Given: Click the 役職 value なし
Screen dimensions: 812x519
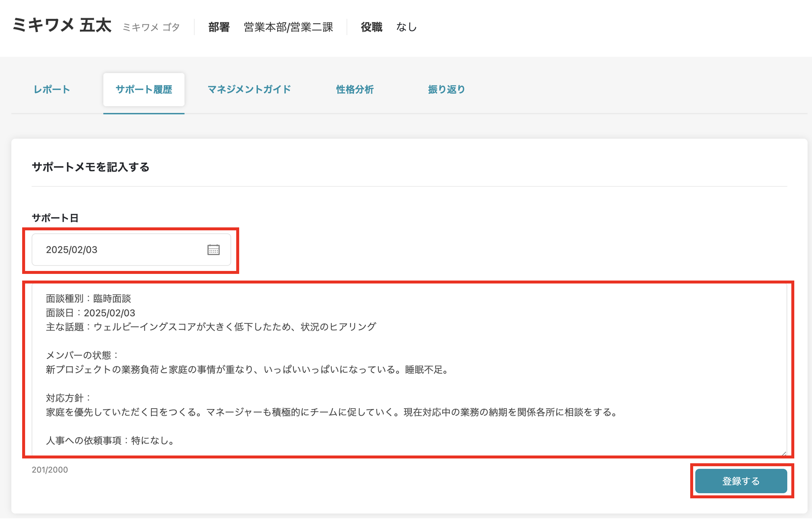Looking at the screenshot, I should (x=406, y=27).
